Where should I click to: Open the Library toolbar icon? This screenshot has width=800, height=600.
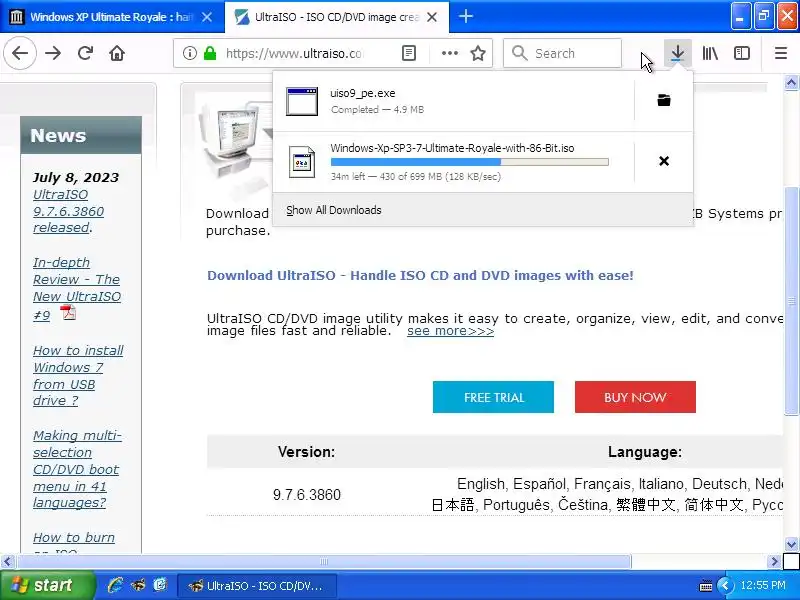(x=710, y=53)
